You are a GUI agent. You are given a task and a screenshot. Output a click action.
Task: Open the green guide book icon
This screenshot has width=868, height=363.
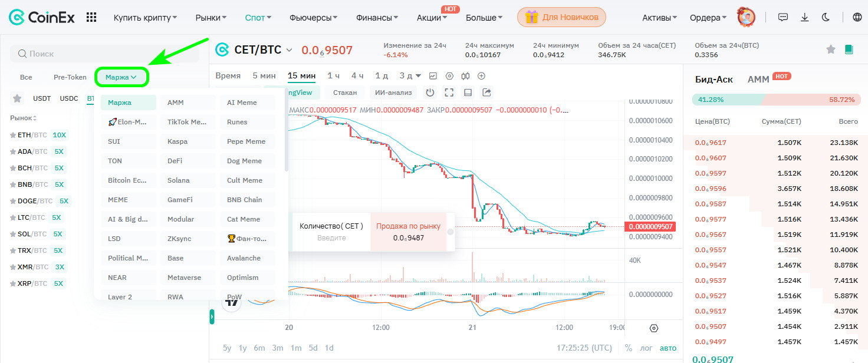click(849, 49)
